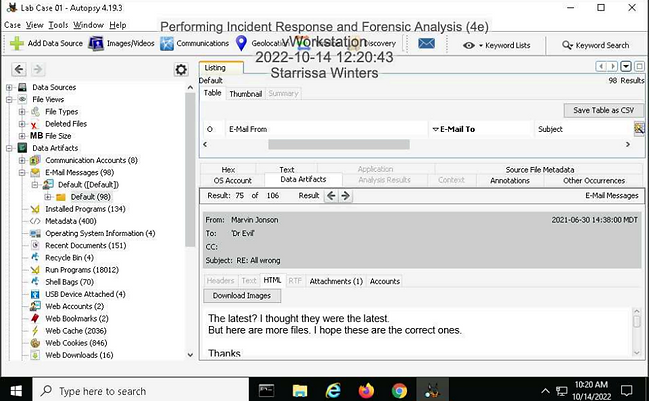Open File Explorer from taskbar
The width and height of the screenshot is (649, 401).
(300, 390)
